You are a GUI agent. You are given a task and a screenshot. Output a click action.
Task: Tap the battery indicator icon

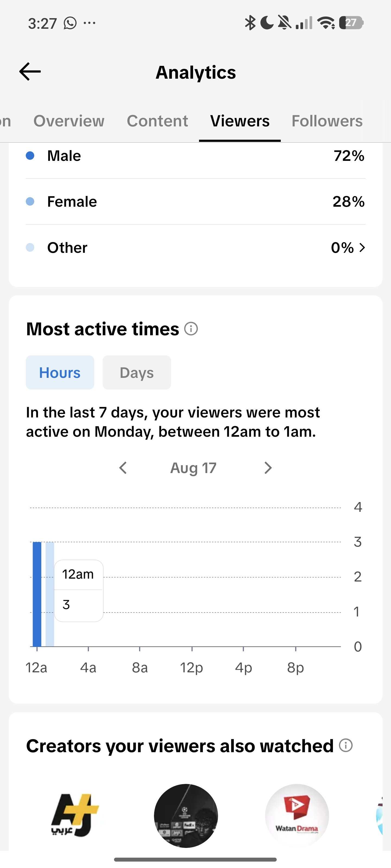coord(351,23)
